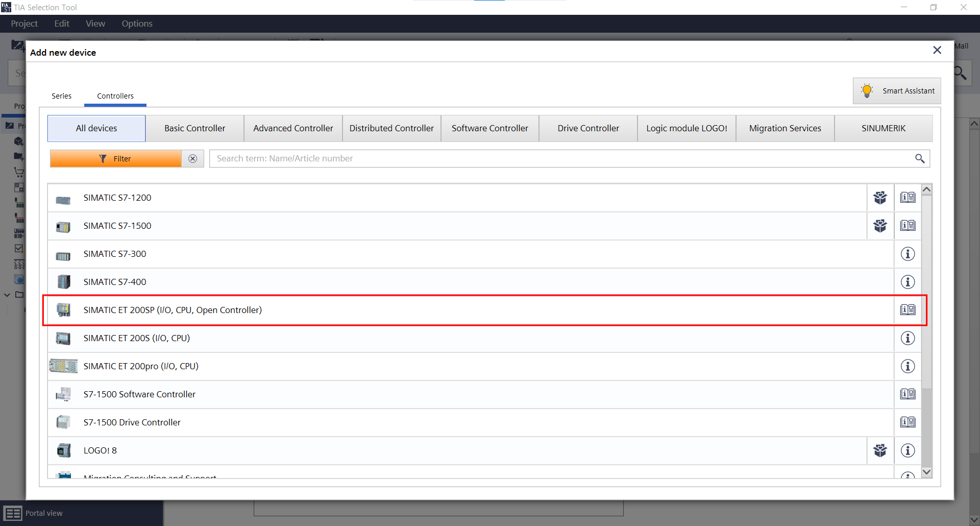Image resolution: width=980 pixels, height=526 pixels.
Task: Click the device list scroll up arrow
Action: (x=927, y=189)
